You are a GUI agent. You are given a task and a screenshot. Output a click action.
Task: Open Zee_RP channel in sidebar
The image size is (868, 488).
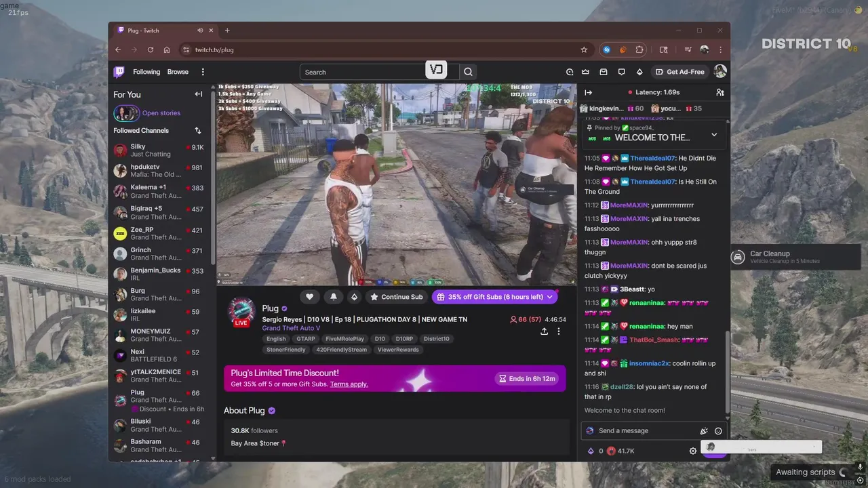pyautogui.click(x=159, y=233)
